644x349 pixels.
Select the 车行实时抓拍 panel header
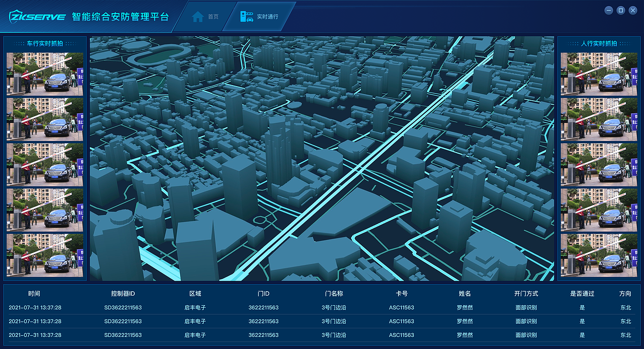(x=45, y=43)
